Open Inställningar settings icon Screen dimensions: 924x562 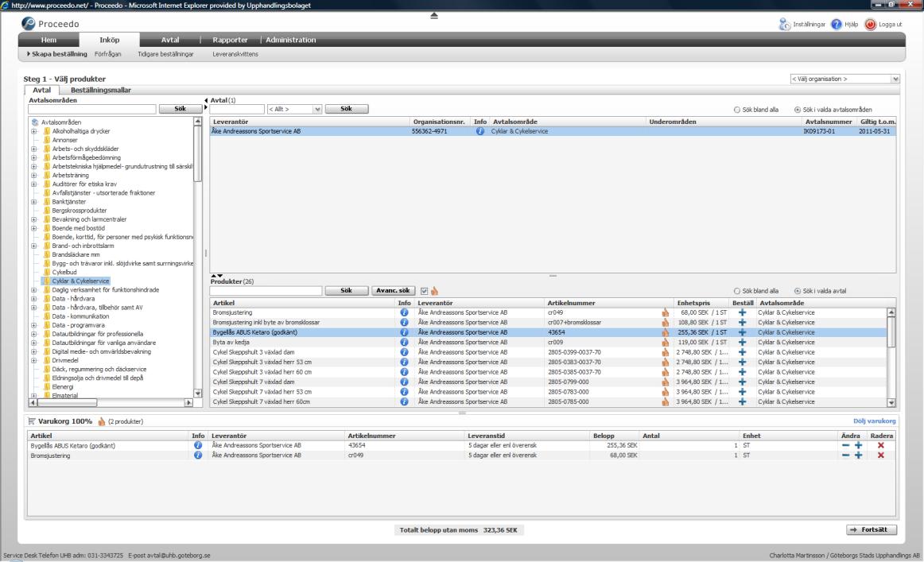coord(784,24)
